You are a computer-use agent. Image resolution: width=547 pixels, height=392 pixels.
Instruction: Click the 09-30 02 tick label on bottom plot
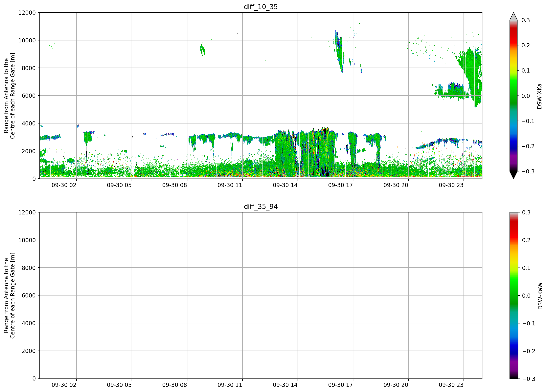(64, 385)
